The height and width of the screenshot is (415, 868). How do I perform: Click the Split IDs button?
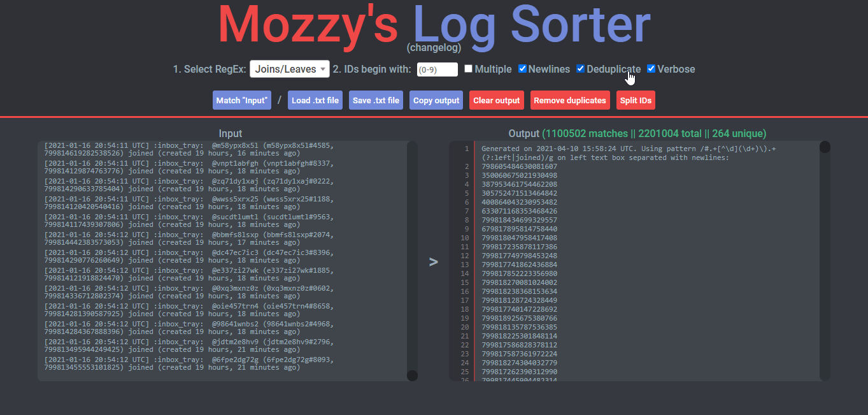(636, 100)
